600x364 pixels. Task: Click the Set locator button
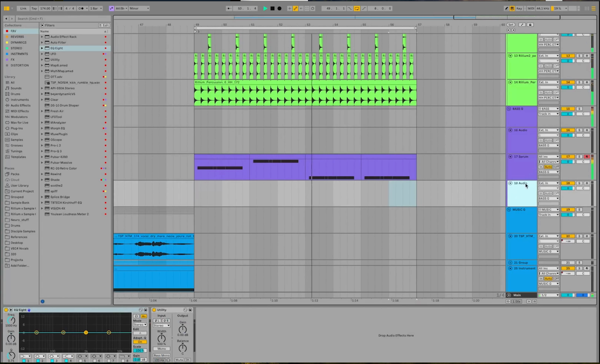pyautogui.click(x=511, y=25)
